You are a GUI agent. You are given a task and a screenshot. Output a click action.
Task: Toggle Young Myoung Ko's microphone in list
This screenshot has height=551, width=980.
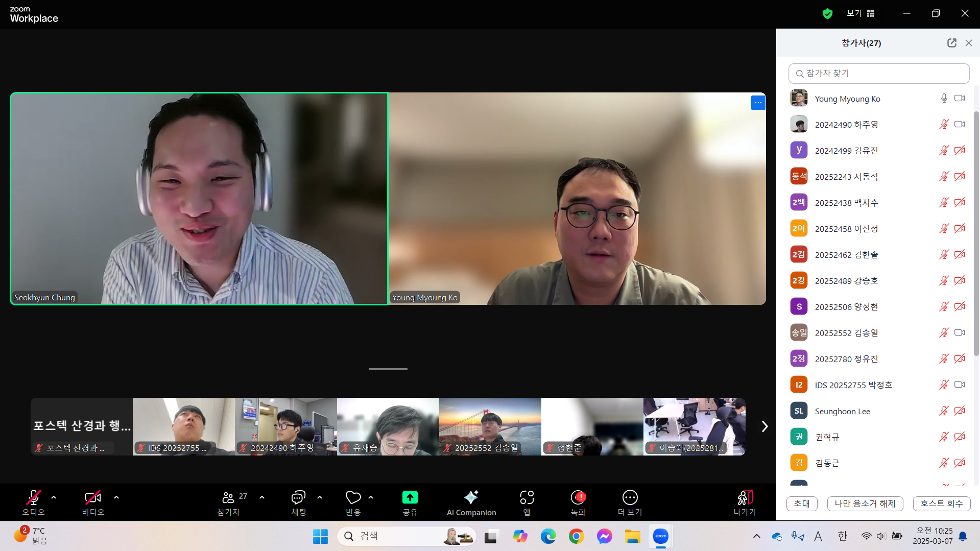(x=944, y=98)
